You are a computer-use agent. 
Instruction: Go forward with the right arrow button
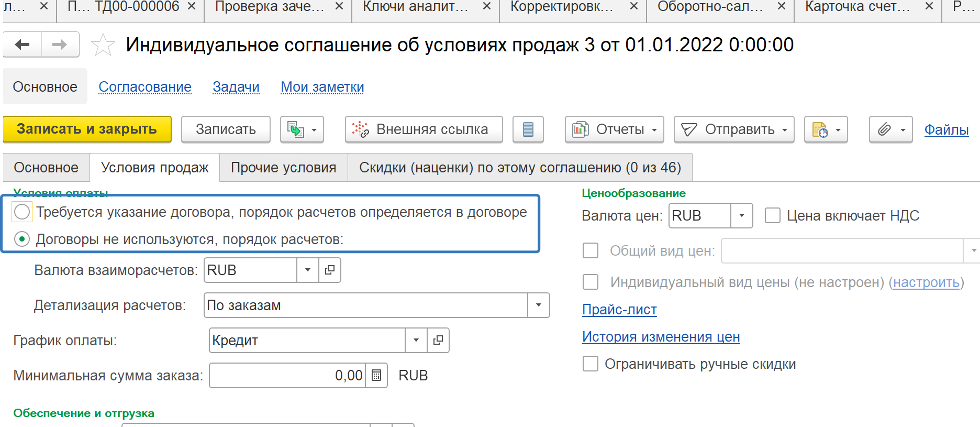[60, 45]
